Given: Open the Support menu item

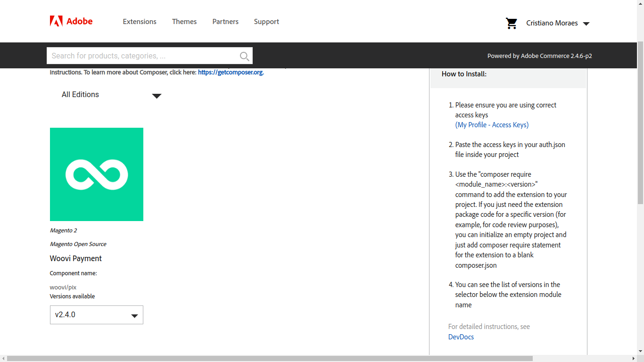Looking at the screenshot, I should point(266,22).
